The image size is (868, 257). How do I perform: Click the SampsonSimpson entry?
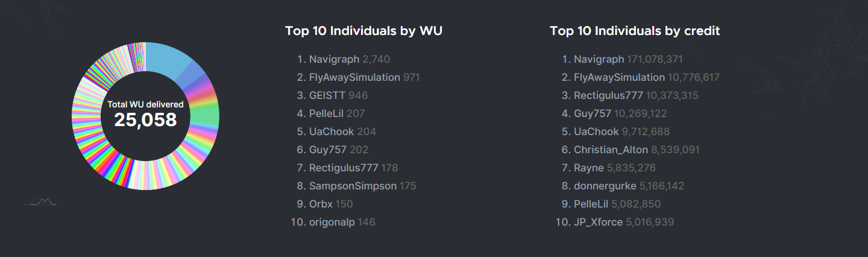pyautogui.click(x=353, y=186)
